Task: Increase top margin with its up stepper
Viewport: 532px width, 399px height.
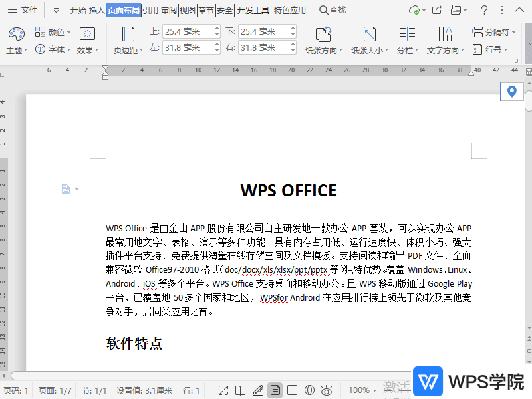Action: tap(217, 28)
